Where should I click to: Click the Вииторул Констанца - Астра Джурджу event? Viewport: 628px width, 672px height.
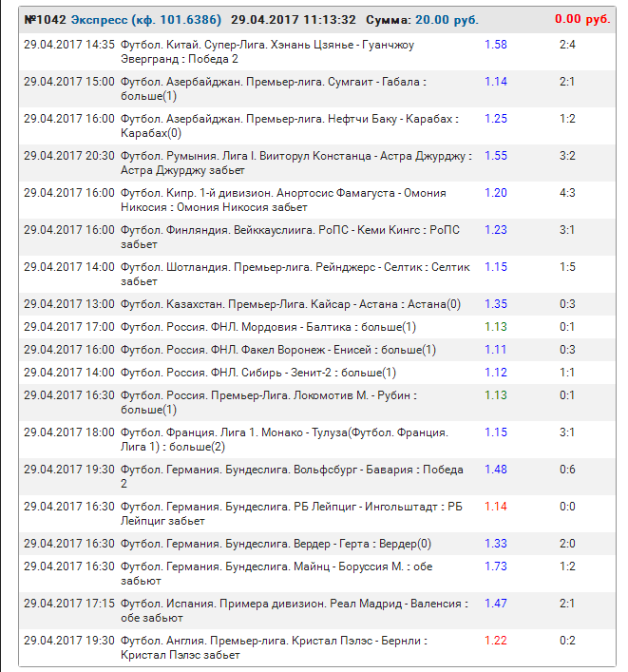point(296,163)
